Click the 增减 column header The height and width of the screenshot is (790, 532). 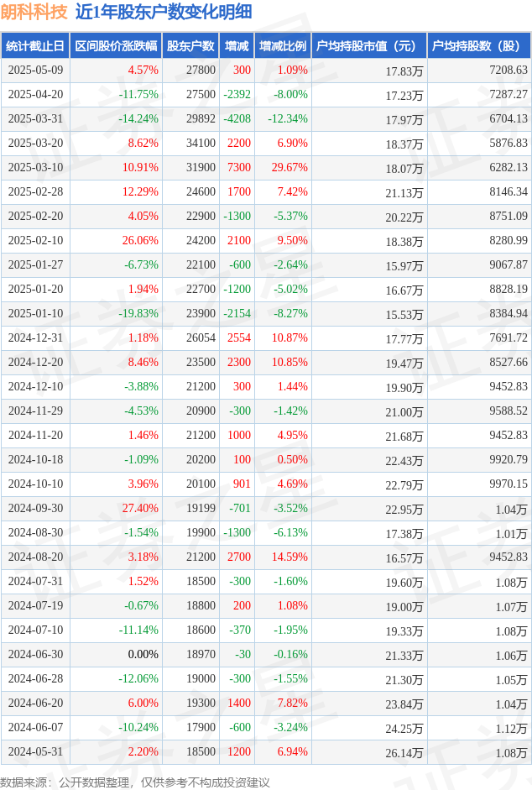[237, 46]
